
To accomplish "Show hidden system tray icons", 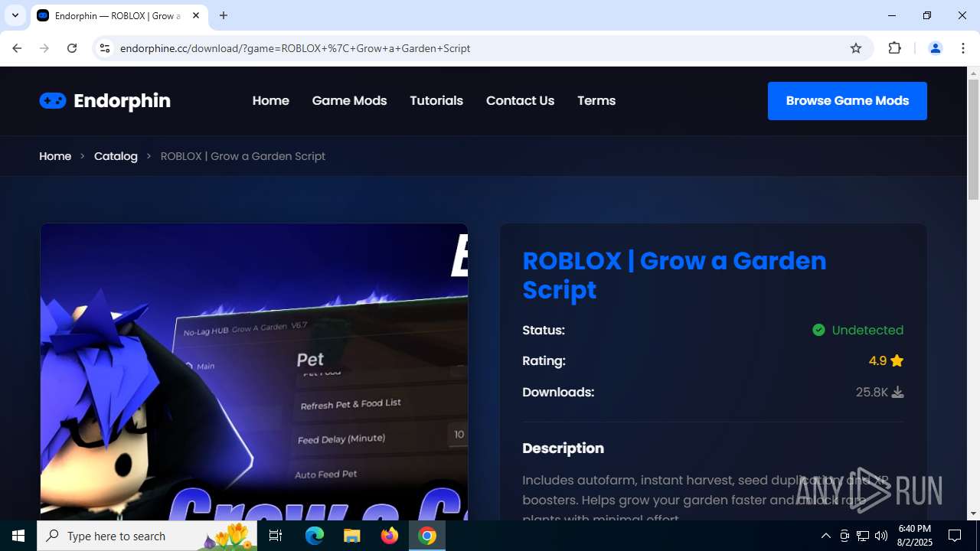I will click(825, 536).
